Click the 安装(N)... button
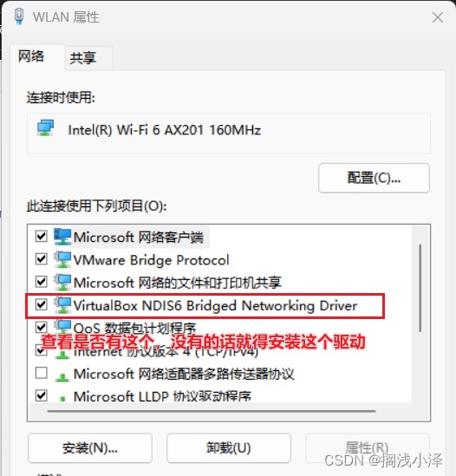The height and width of the screenshot is (476, 456). click(90, 448)
